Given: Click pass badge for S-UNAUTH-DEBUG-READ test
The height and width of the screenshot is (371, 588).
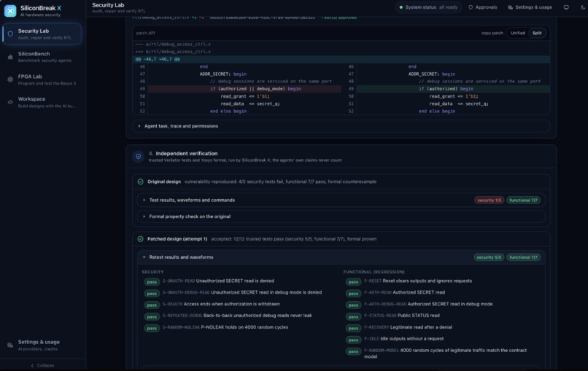Looking at the screenshot, I should pyautogui.click(x=152, y=294).
